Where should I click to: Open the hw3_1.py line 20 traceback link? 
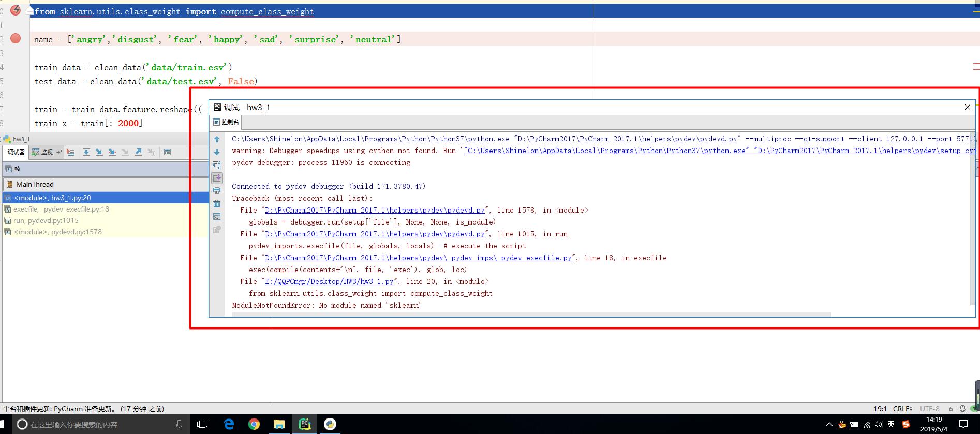[330, 281]
